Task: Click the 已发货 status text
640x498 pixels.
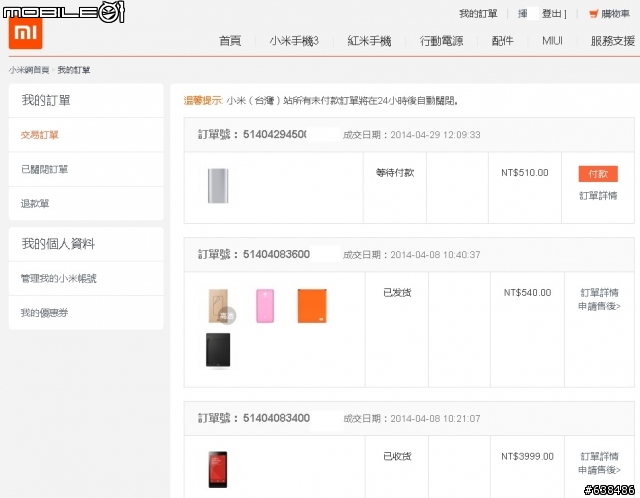Action: 397,292
